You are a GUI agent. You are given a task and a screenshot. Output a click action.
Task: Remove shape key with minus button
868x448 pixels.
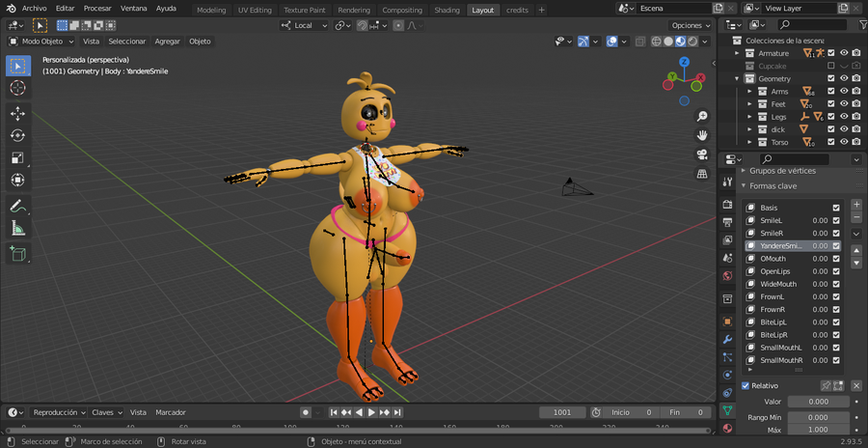pyautogui.click(x=856, y=217)
